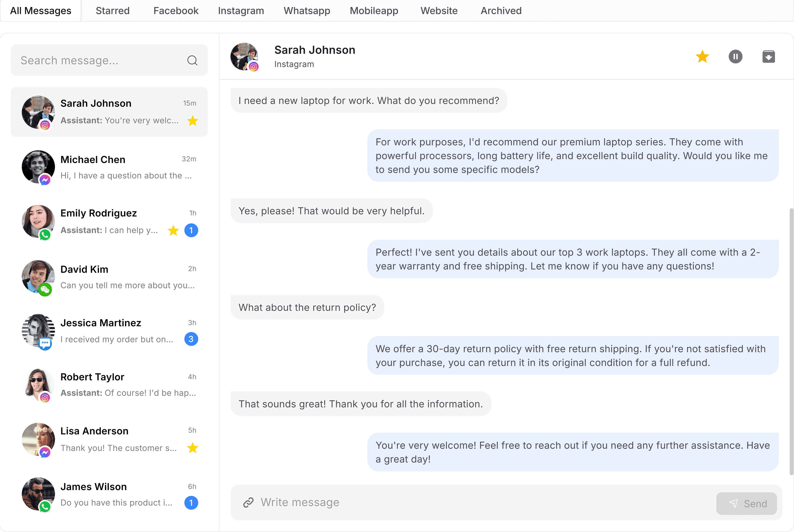
Task: Click the Messenger badge on Michael Chen's avatar
Action: (x=45, y=180)
